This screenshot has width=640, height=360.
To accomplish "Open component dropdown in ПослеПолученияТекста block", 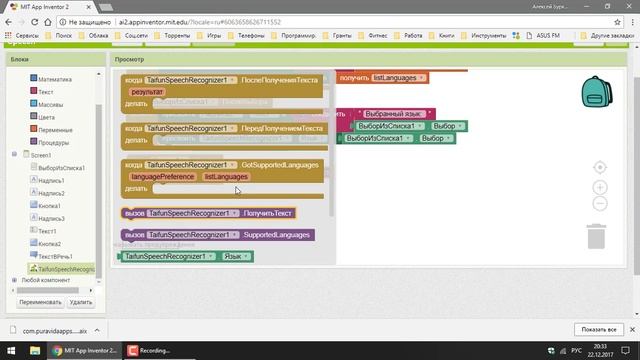I will point(232,80).
